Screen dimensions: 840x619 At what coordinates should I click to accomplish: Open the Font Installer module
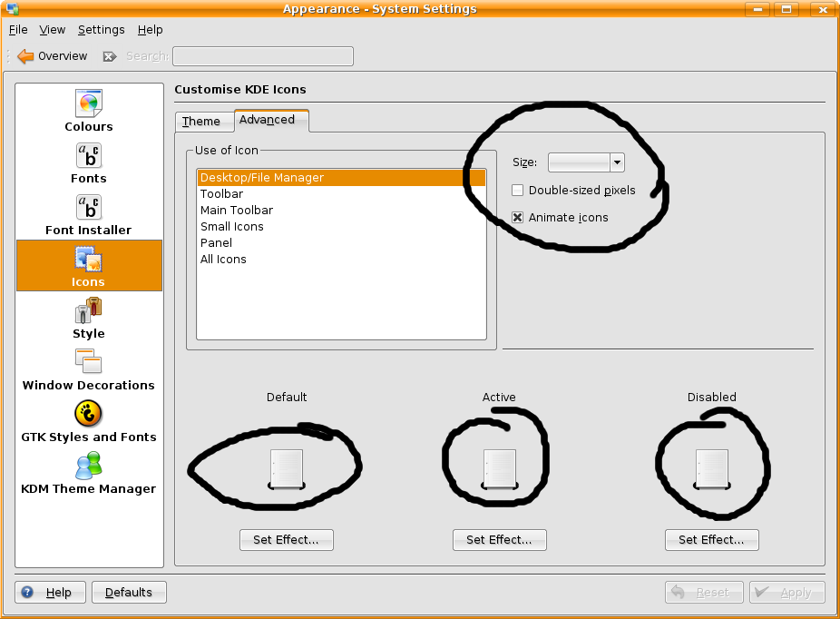pos(89,207)
